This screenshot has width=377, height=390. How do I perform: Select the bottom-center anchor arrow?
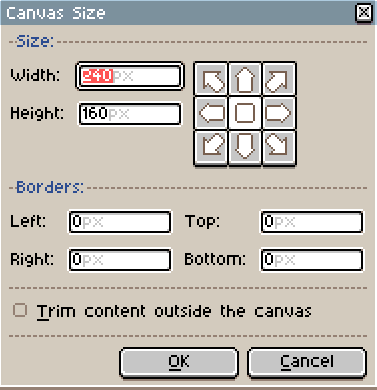pos(245,147)
